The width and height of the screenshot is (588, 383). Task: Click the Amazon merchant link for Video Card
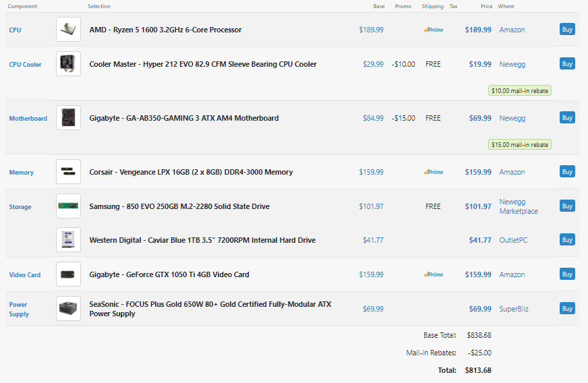[512, 275]
